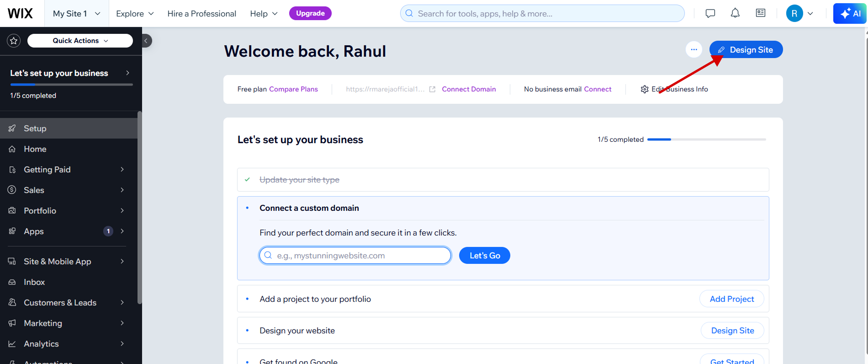
Task: Select Hire a Professional in the top bar
Action: [202, 13]
